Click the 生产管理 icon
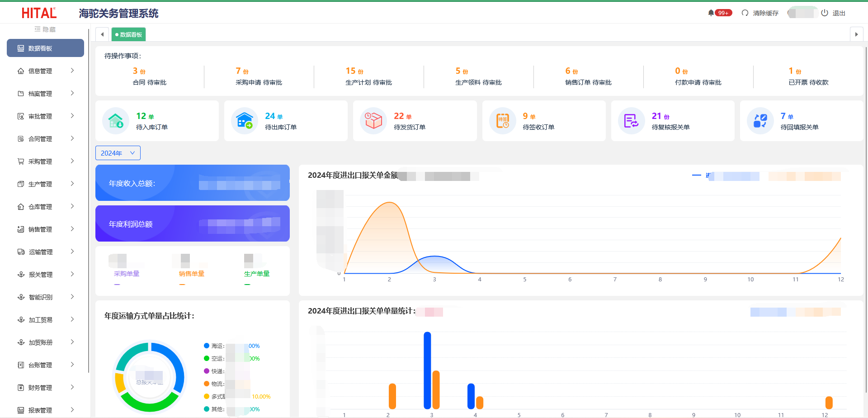Viewport: 868px width, 418px height. click(x=21, y=184)
